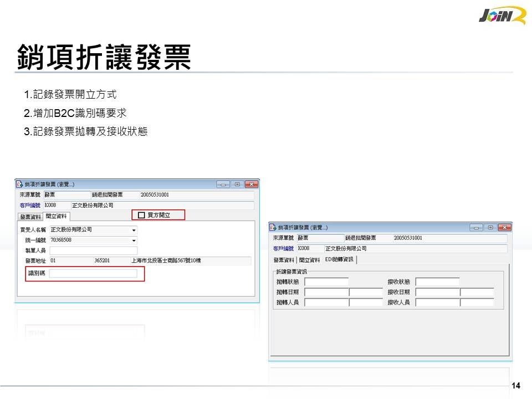Minimize the window showing 折讓發票資訊 group
This screenshot has height=399, width=532.
pos(476,228)
